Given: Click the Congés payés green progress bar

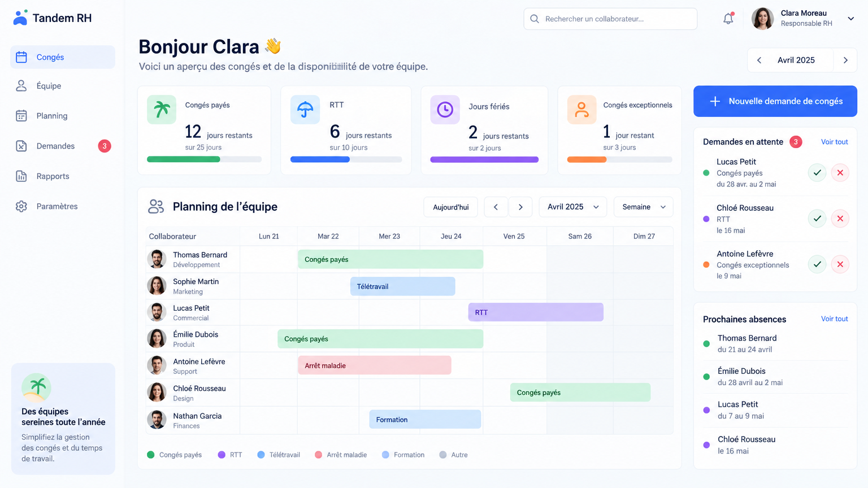Looking at the screenshot, I should (184, 159).
